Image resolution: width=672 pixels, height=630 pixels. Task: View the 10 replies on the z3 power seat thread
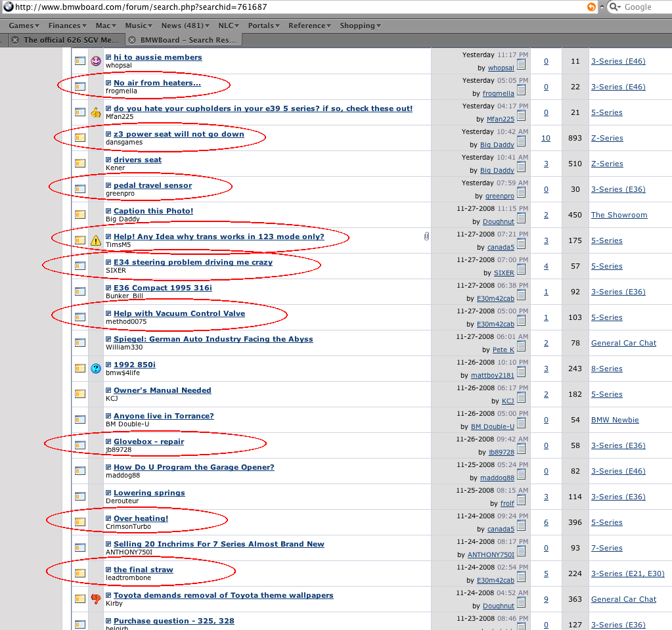coord(546,138)
